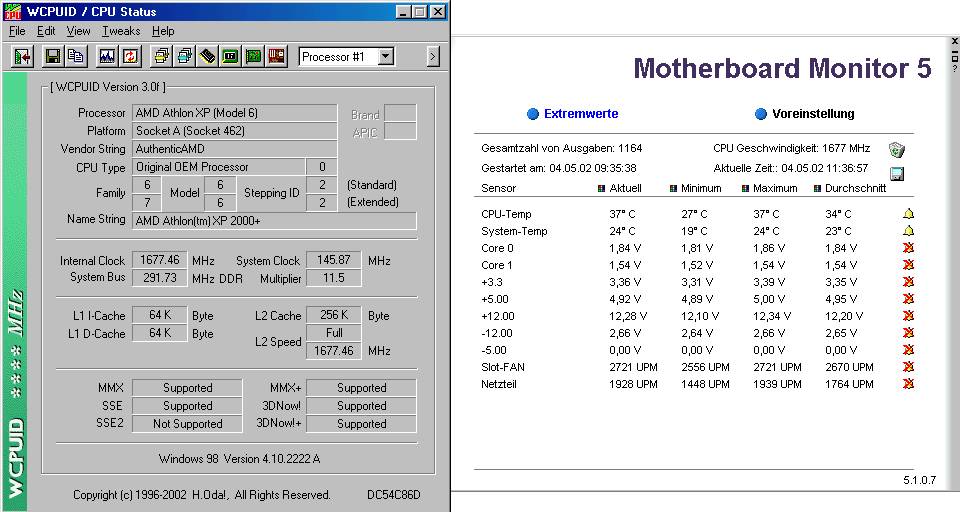Click the green chipset info toolbar icon
This screenshot has height=512, width=960.
(230, 57)
